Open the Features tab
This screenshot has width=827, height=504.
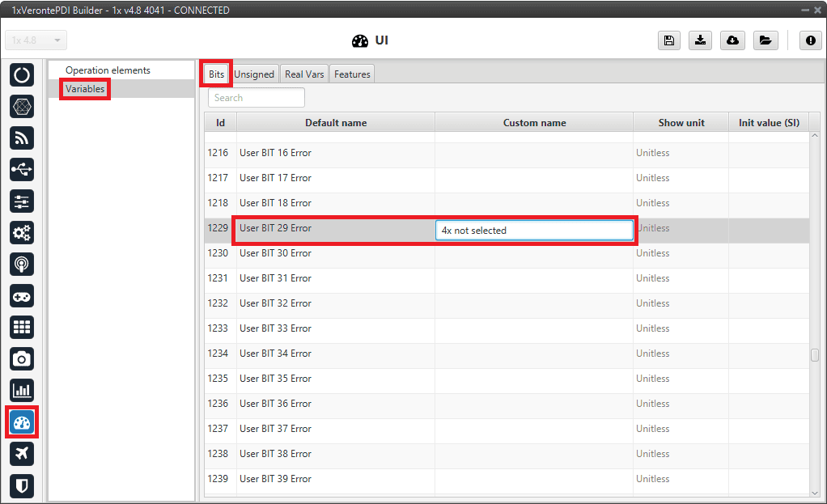[352, 74]
